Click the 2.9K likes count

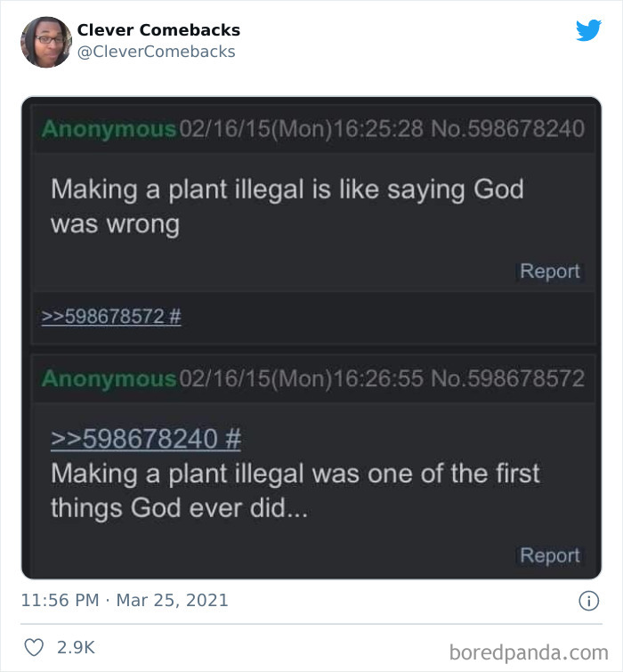(x=76, y=648)
